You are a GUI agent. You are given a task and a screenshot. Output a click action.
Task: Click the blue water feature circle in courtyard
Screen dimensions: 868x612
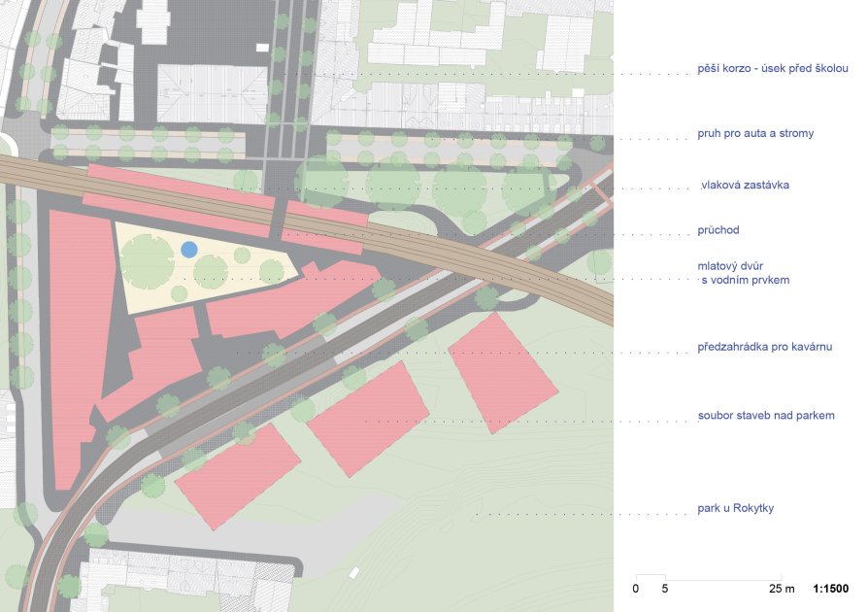[189, 250]
